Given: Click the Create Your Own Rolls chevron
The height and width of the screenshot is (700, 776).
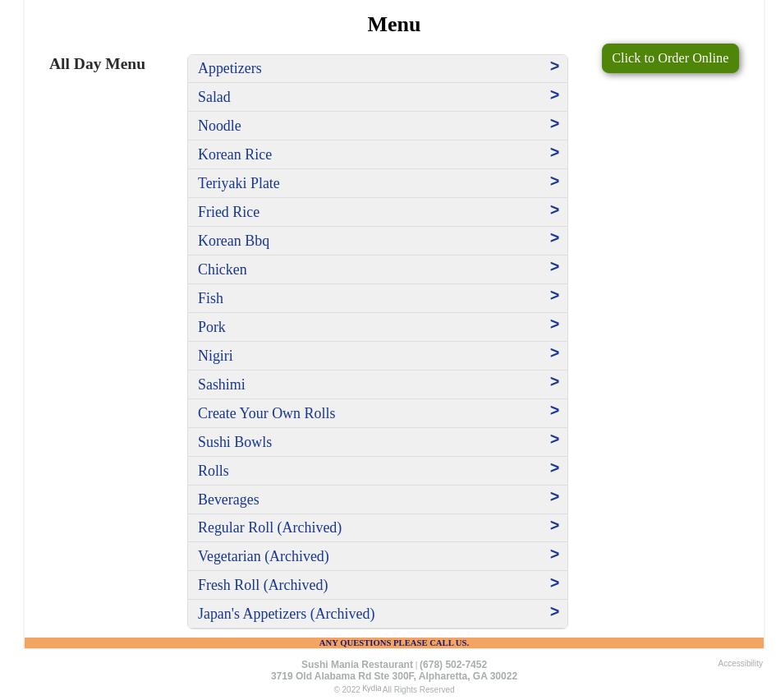Looking at the screenshot, I should (554, 411).
